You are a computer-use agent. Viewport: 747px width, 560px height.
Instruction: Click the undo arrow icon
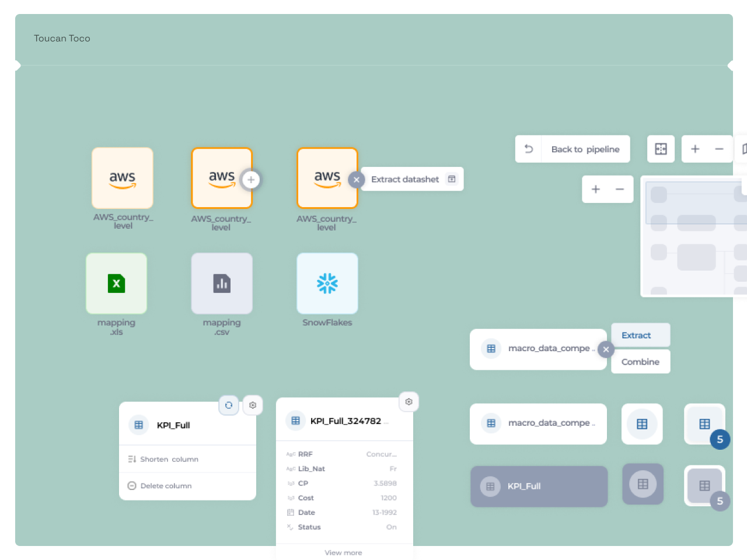528,149
